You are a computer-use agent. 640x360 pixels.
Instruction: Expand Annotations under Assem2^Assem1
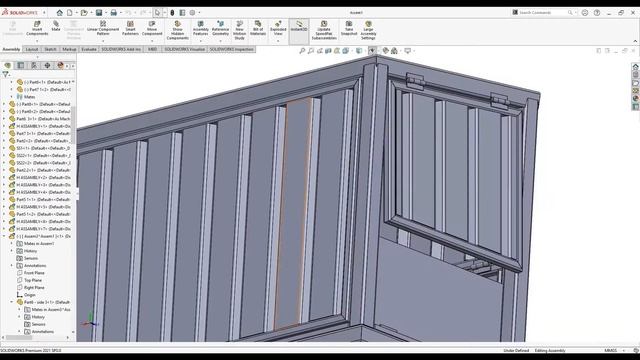click(12, 265)
